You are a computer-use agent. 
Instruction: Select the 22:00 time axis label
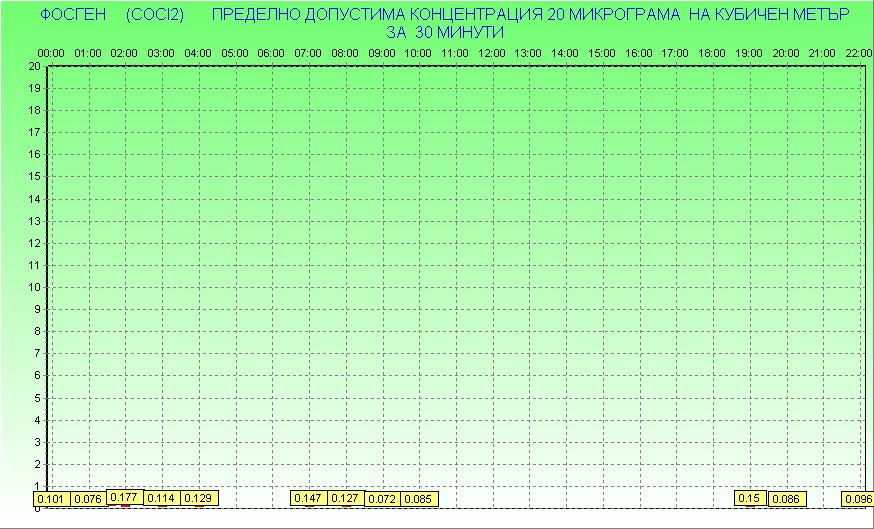click(858, 53)
